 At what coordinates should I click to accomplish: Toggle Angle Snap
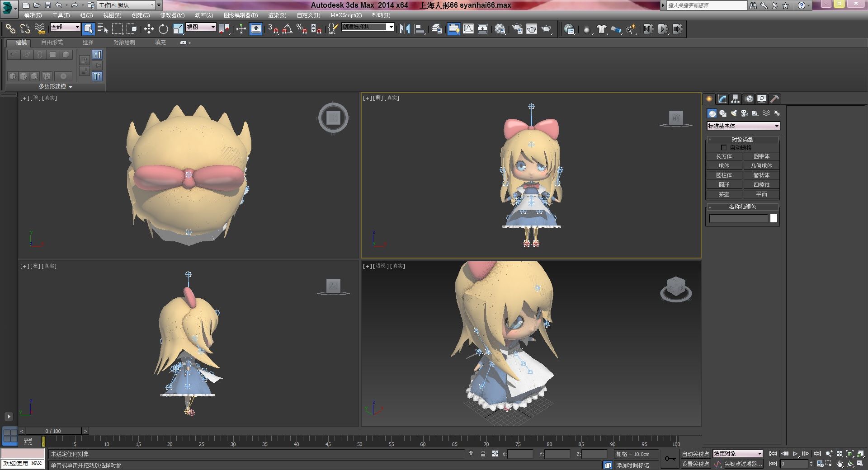click(x=288, y=29)
